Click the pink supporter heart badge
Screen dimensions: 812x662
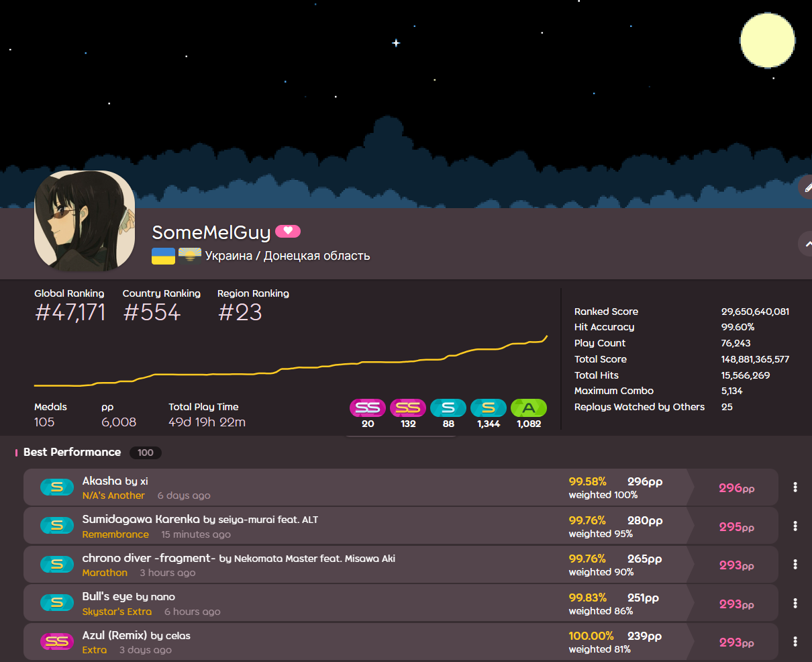click(288, 231)
